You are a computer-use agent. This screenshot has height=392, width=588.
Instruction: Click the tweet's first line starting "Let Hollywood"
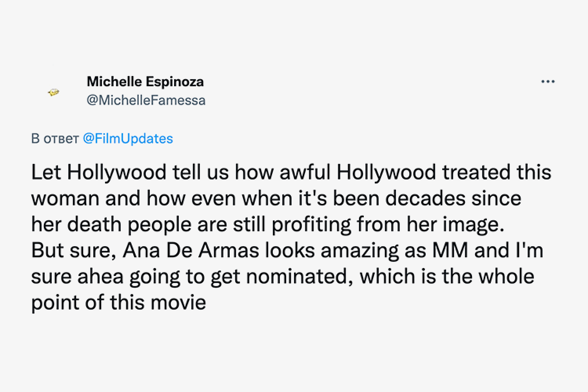click(291, 173)
